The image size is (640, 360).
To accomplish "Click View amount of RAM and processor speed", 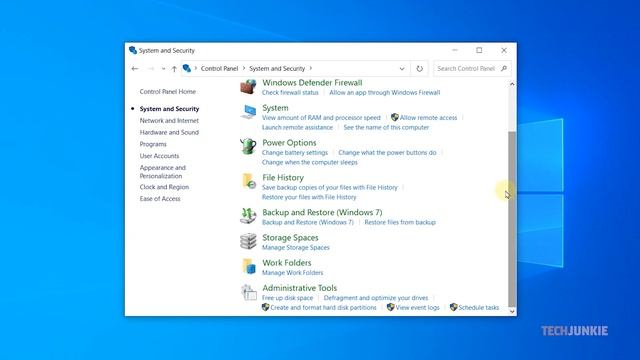I will pyautogui.click(x=321, y=118).
